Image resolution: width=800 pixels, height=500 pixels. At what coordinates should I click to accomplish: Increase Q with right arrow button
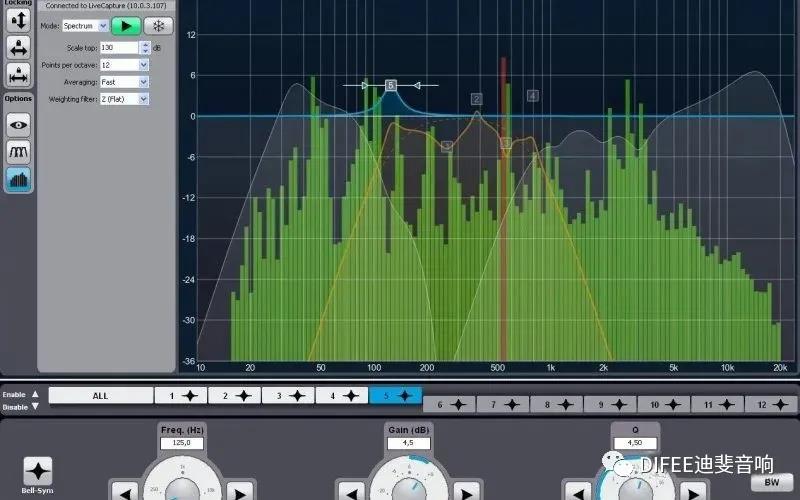(x=693, y=491)
